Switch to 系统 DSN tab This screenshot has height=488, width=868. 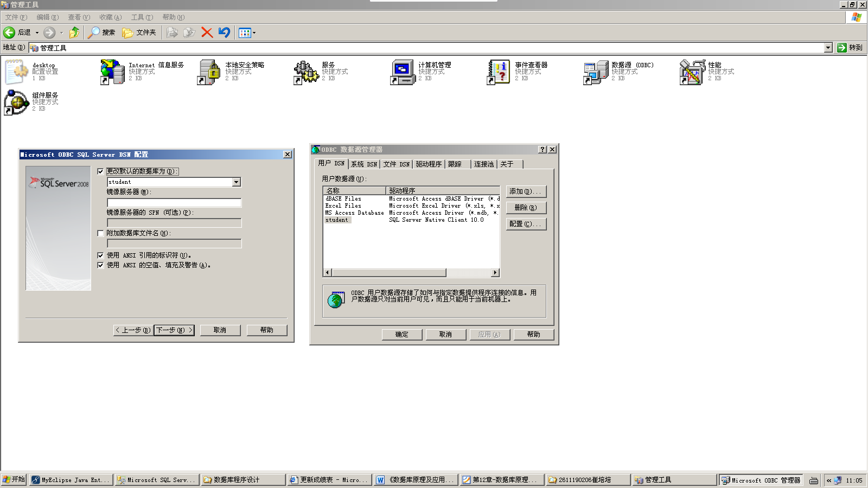363,164
